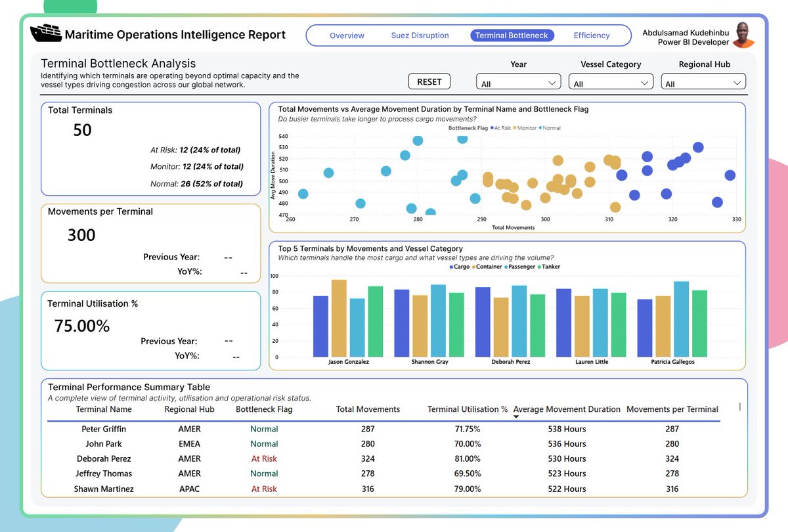Click the table vertical scrollbar
Viewport: 788px width, 532px height.
pos(740,407)
